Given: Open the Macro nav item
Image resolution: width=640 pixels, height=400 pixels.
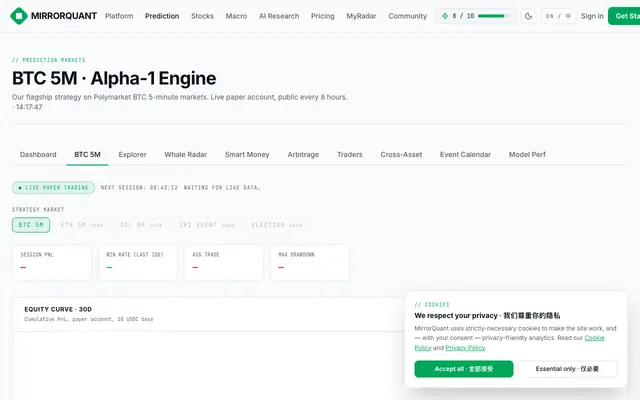Looking at the screenshot, I should (236, 16).
